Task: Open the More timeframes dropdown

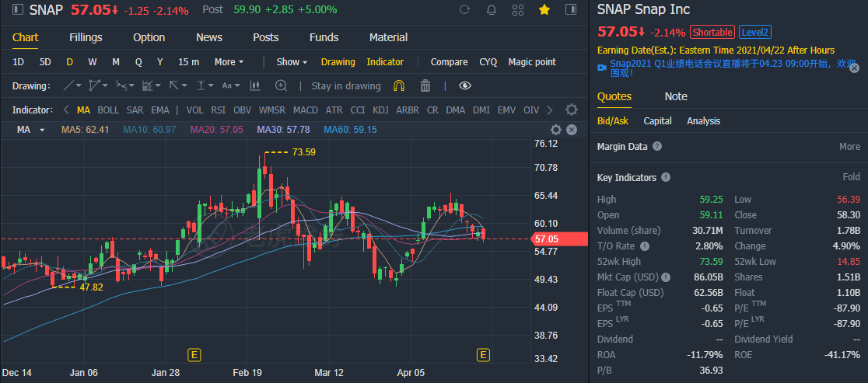Action: [229, 62]
